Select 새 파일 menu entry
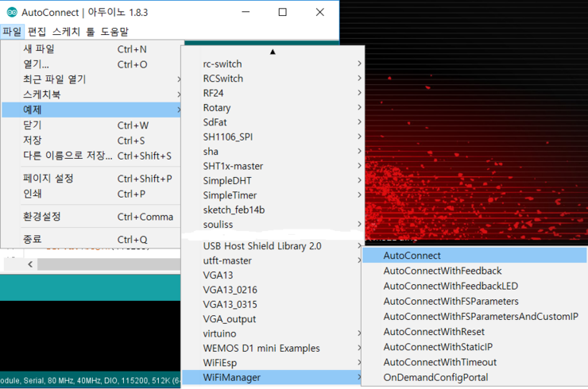This screenshot has height=389, width=588. tap(91, 49)
